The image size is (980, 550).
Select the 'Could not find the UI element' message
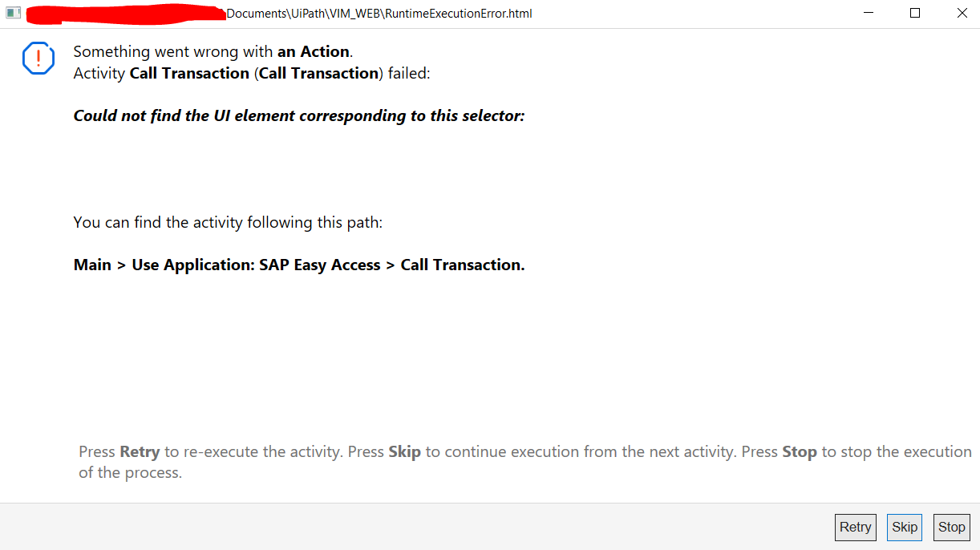pyautogui.click(x=298, y=115)
